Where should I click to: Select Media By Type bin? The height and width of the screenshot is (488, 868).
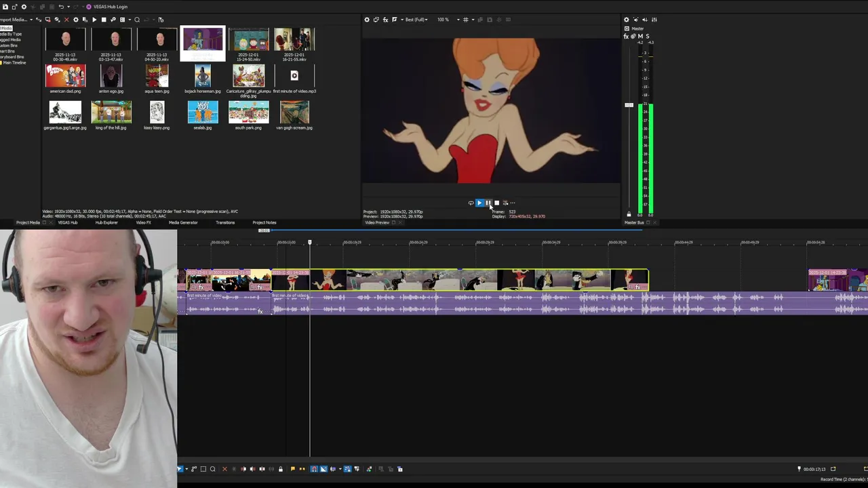pos(11,34)
